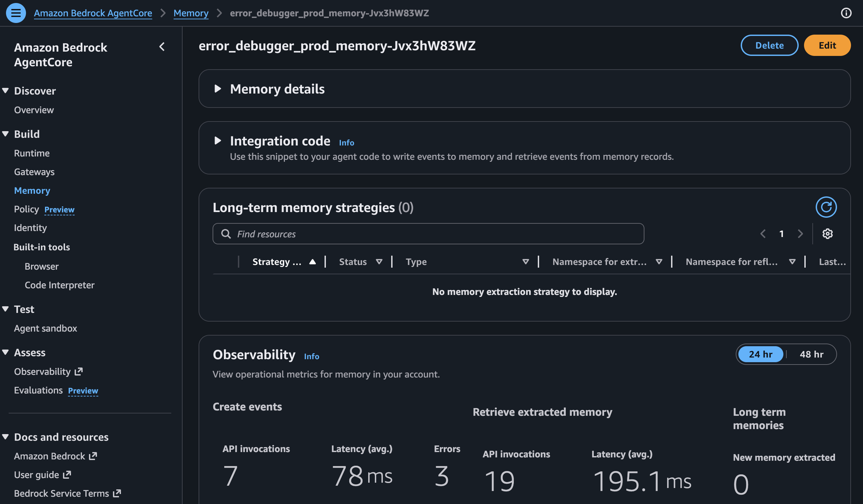Click the orange Edit button

point(827,46)
